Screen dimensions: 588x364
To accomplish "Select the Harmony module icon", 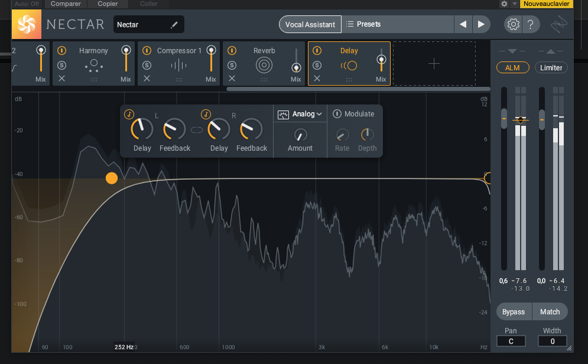I will tap(93, 64).
